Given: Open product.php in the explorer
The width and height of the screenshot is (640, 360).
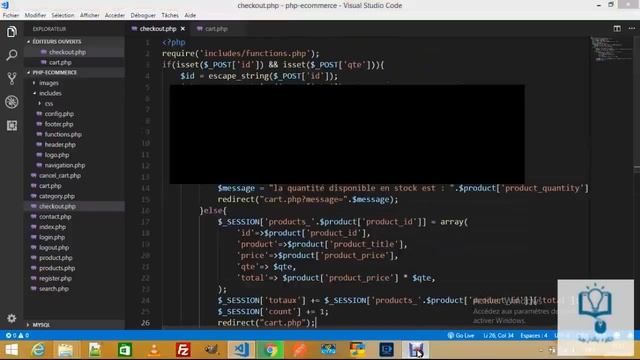Looking at the screenshot, I should pyautogui.click(x=75, y=258).
